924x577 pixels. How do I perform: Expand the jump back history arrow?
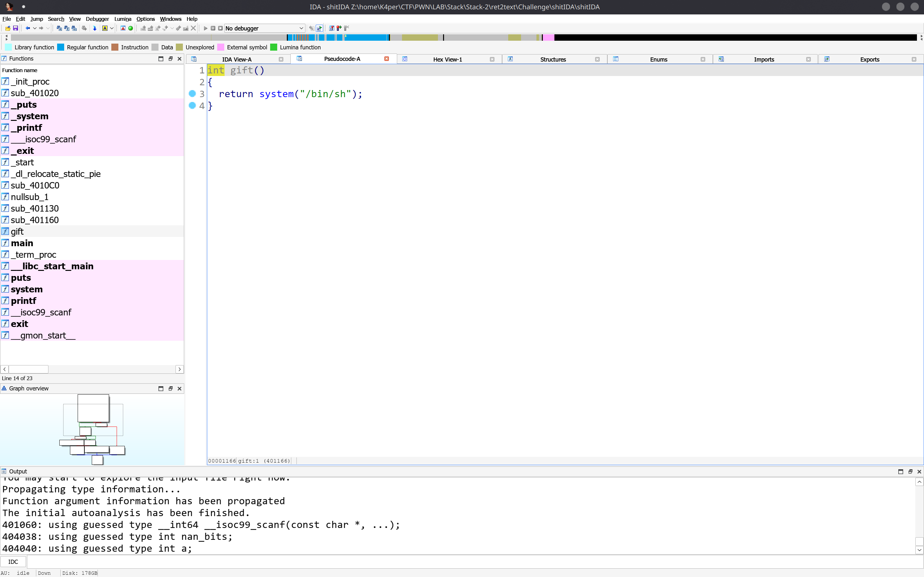34,28
